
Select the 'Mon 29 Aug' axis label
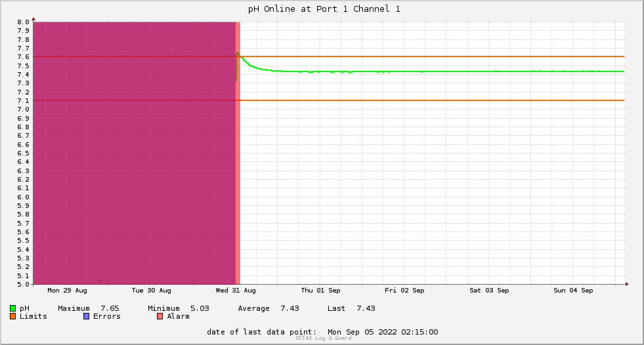[68, 291]
